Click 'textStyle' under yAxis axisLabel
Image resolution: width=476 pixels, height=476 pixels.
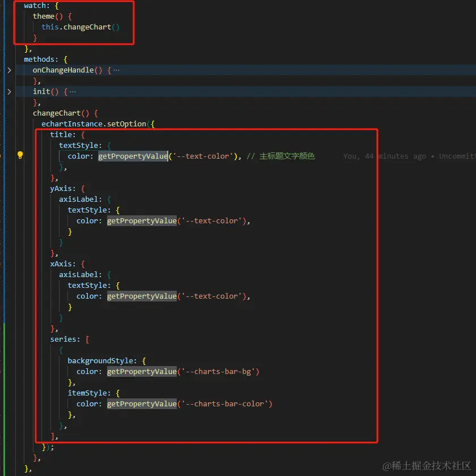[x=87, y=210]
